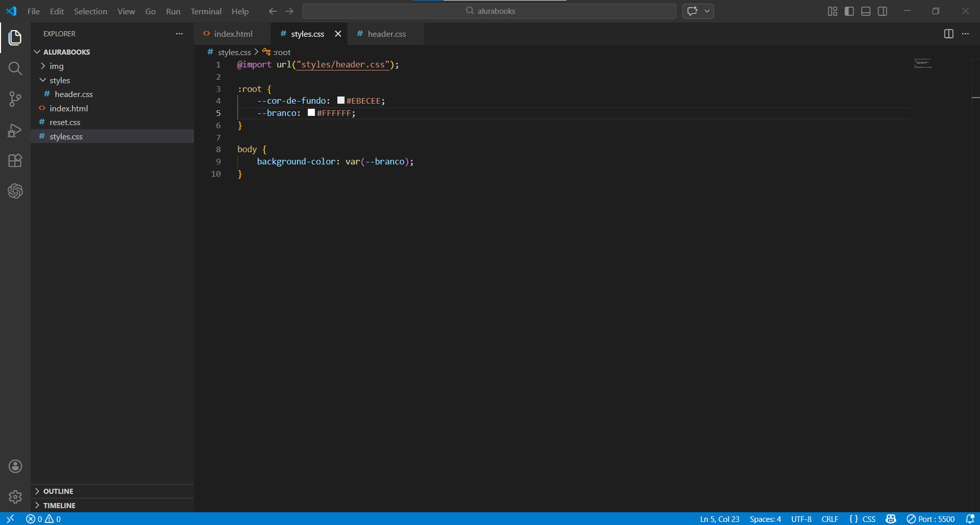Image resolution: width=980 pixels, height=525 pixels.
Task: Click the split editor right icon
Action: click(x=948, y=34)
